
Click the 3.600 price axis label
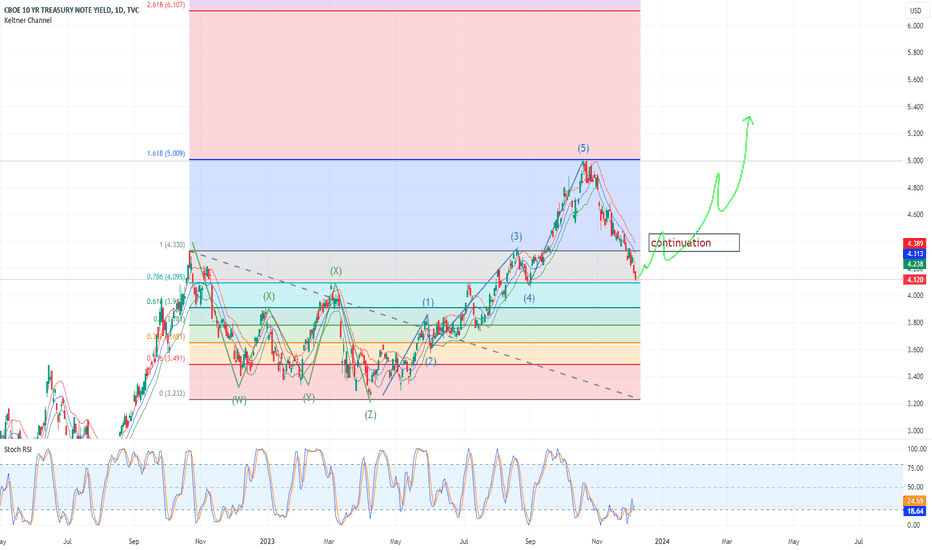coord(915,350)
